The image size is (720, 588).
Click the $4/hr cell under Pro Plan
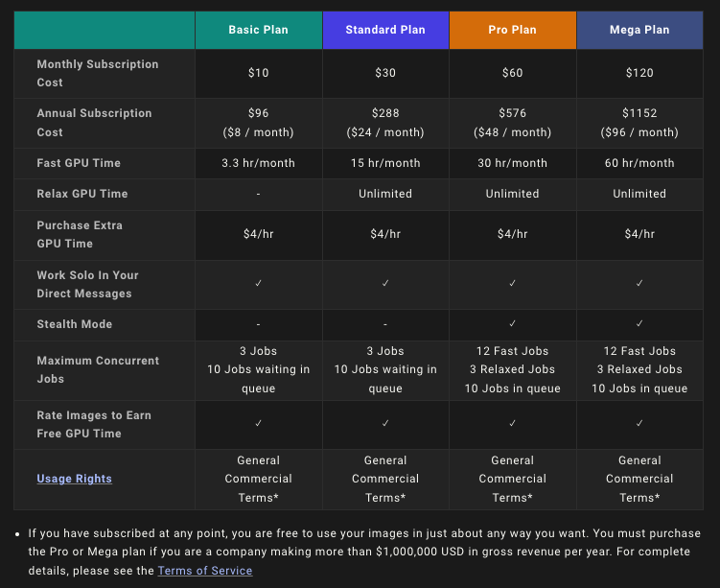tap(513, 234)
